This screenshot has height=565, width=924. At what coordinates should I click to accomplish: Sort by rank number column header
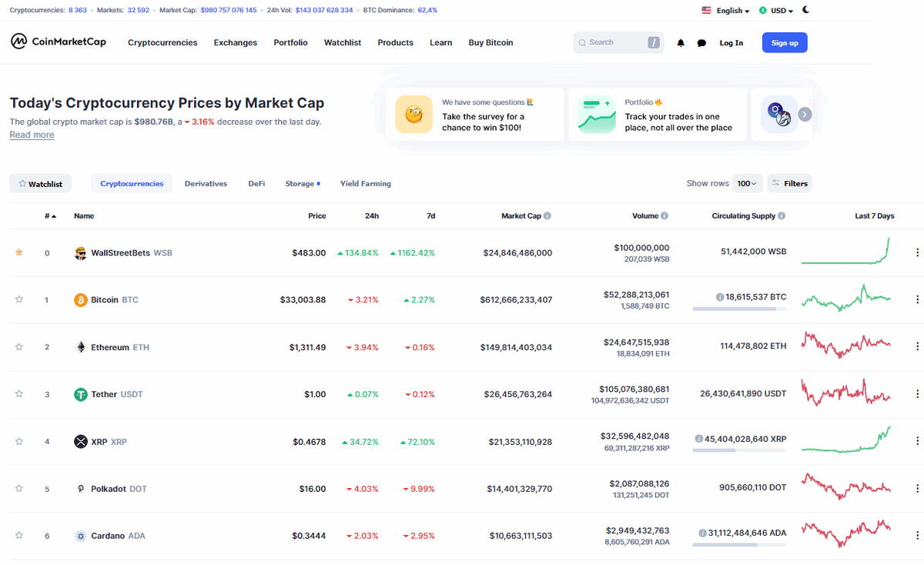pyautogui.click(x=51, y=216)
